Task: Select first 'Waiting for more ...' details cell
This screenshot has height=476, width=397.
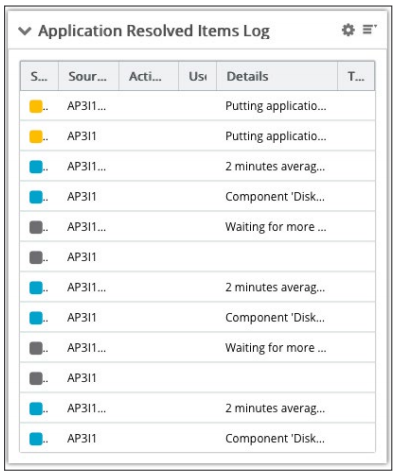Action: tap(276, 227)
